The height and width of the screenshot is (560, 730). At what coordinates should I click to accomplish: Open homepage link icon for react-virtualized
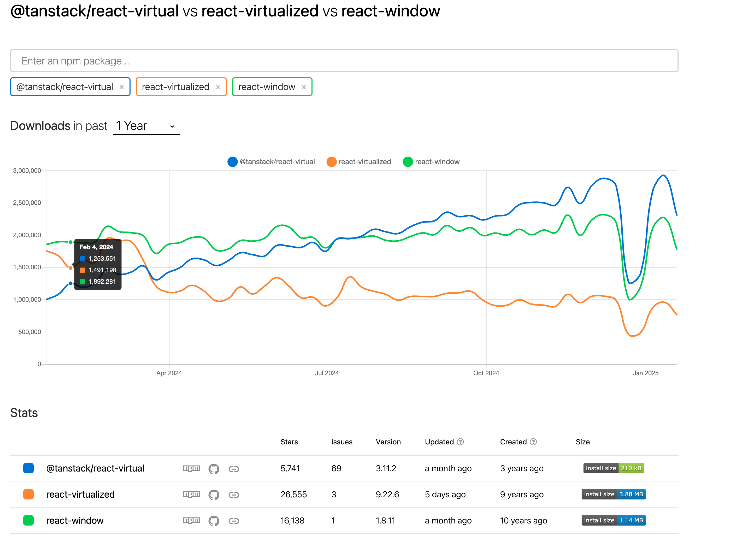[x=233, y=495]
